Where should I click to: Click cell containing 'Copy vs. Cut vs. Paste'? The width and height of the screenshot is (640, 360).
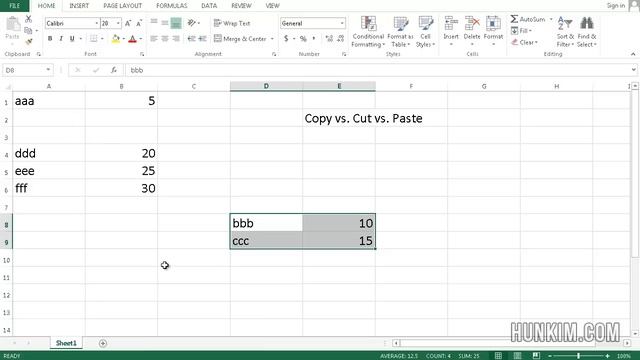point(339,118)
